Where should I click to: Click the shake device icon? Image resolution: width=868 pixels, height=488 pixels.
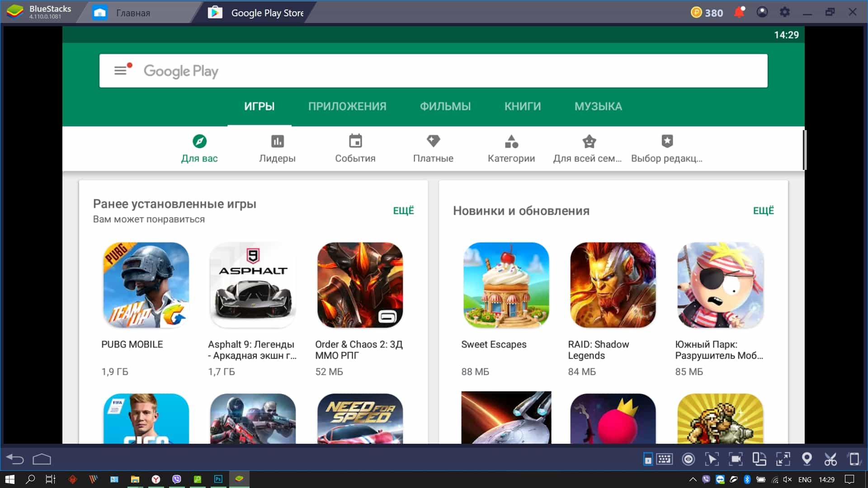pos(854,460)
